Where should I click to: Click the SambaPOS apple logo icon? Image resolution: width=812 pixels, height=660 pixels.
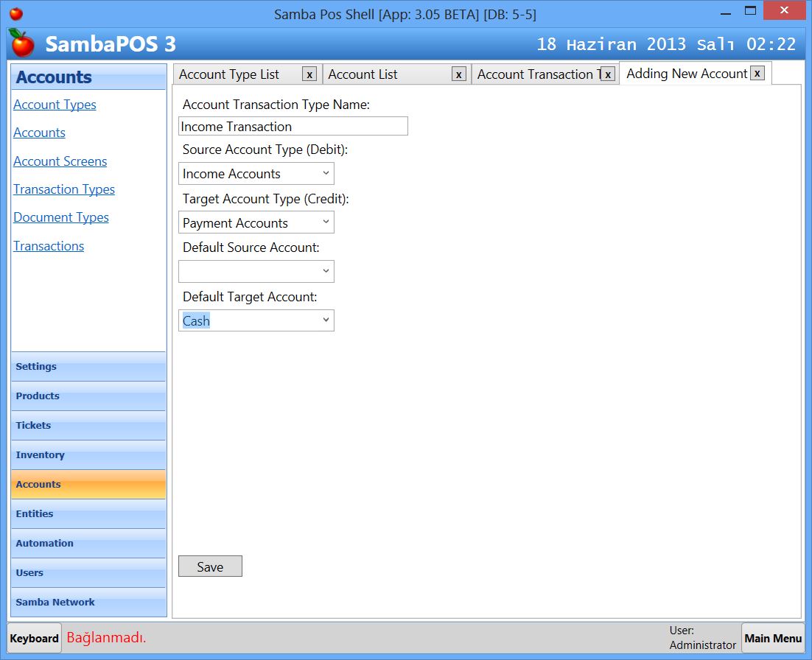[x=21, y=44]
